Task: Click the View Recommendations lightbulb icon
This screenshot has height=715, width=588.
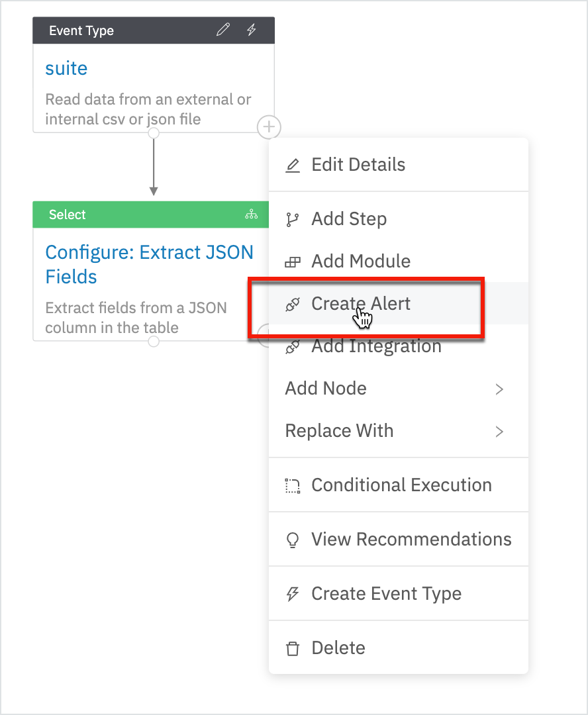Action: click(x=292, y=539)
